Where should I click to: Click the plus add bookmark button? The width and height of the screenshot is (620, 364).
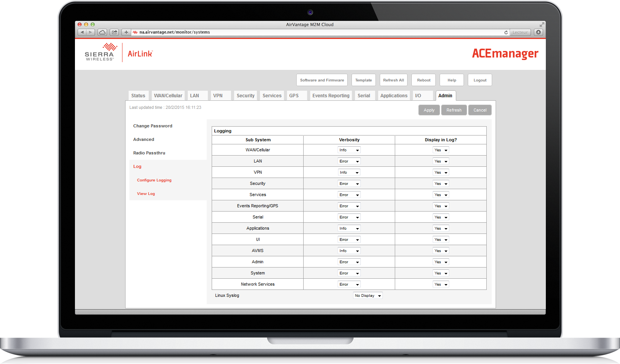[126, 32]
